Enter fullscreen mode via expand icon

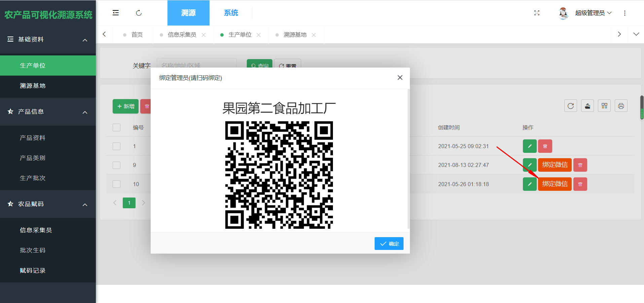click(537, 13)
